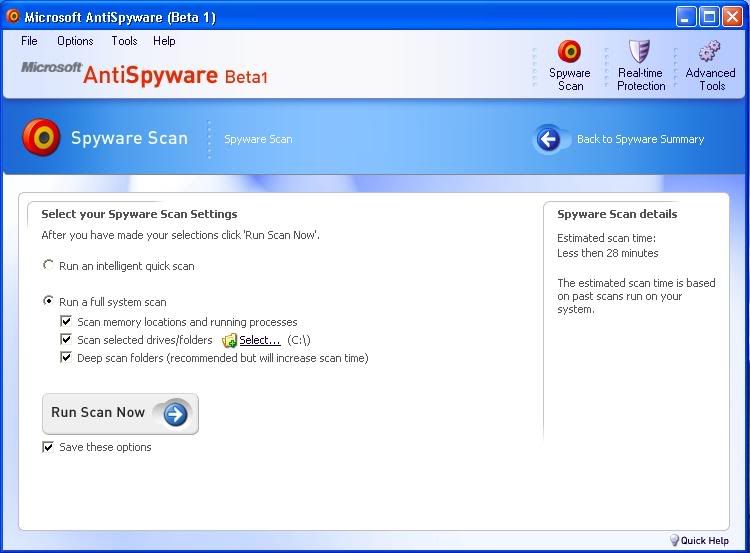Open the Tools menu
This screenshot has height=553, width=750.
[124, 41]
